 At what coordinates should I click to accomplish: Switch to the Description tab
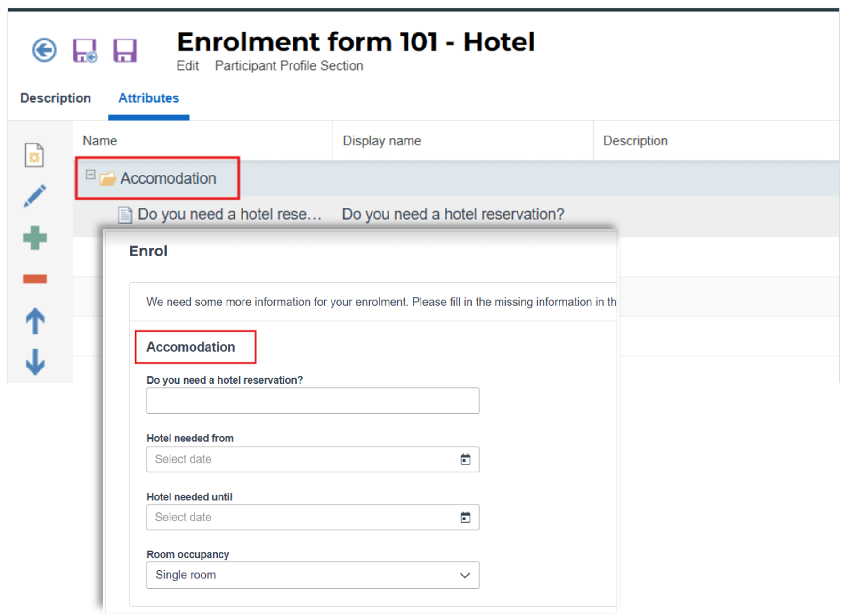click(55, 98)
